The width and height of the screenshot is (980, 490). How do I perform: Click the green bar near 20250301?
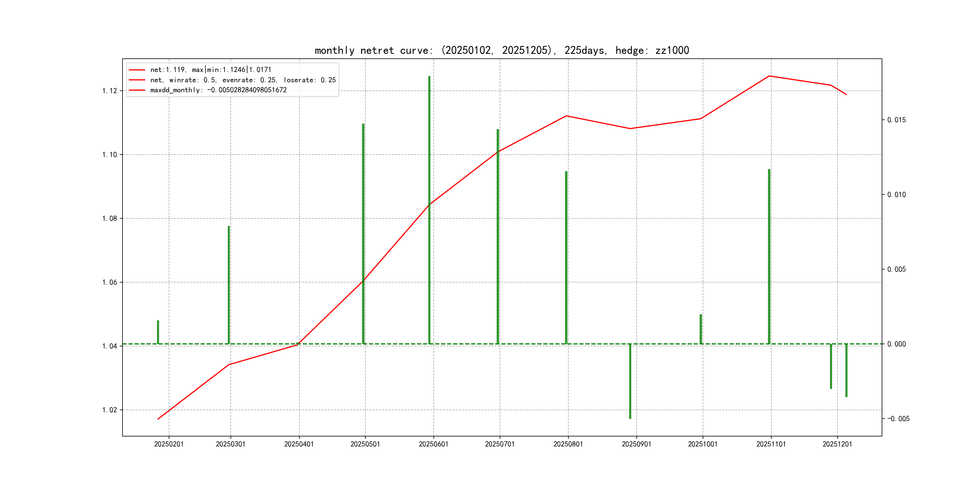click(x=229, y=285)
